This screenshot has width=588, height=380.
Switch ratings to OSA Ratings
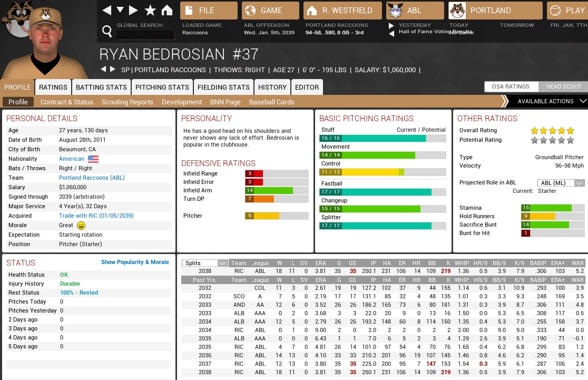pos(511,87)
